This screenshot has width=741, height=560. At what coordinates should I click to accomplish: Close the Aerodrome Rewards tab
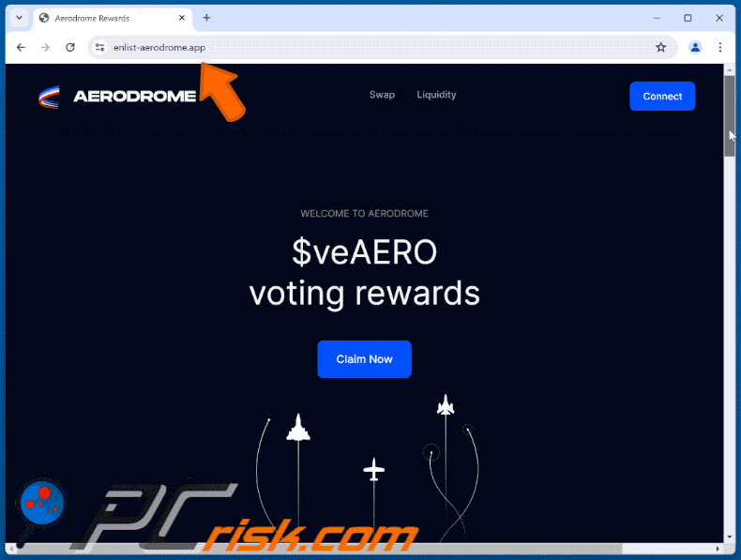click(181, 18)
